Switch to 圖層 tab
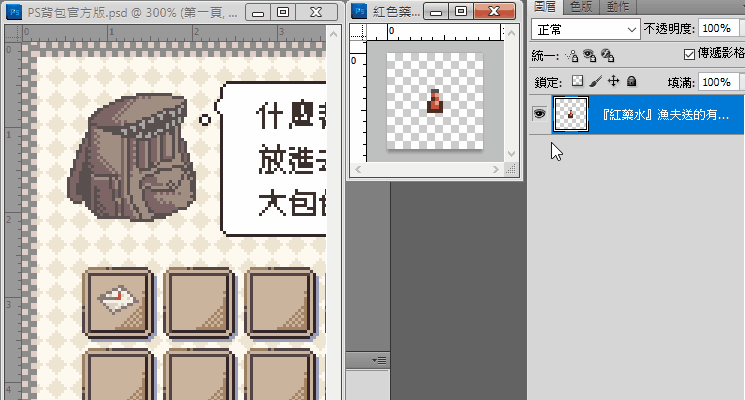This screenshot has height=400, width=745. pyautogui.click(x=545, y=6)
